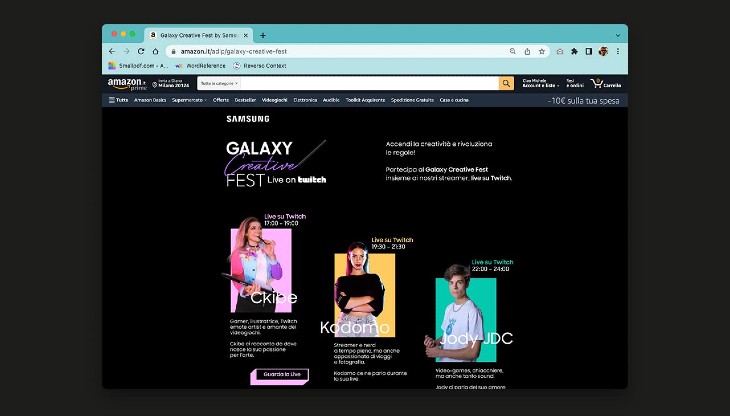730x416 pixels.
Task: Open the Extensions puzzle icon
Action: 575,51
